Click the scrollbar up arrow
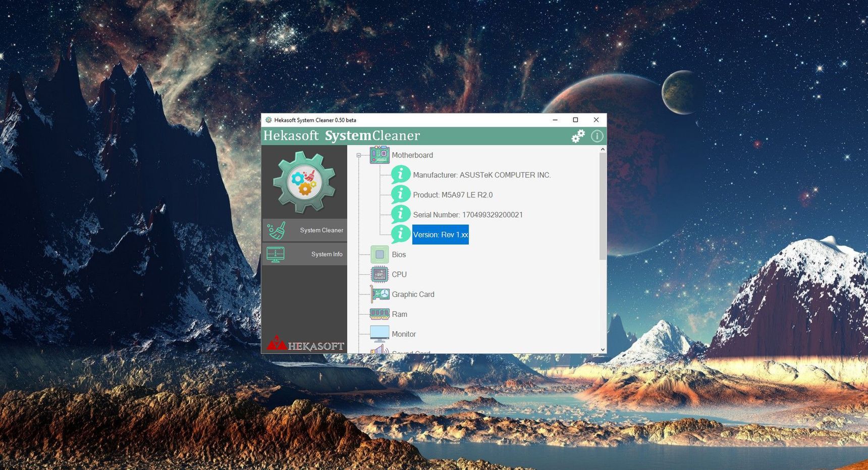868x470 pixels. [603, 149]
